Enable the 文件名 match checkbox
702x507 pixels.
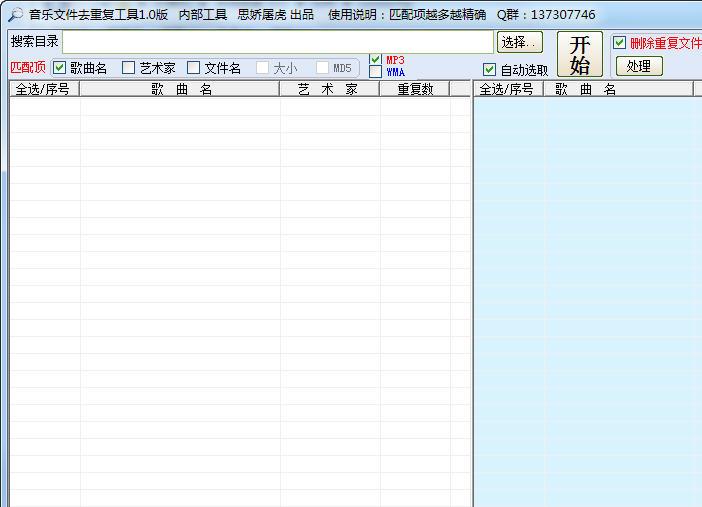194,68
